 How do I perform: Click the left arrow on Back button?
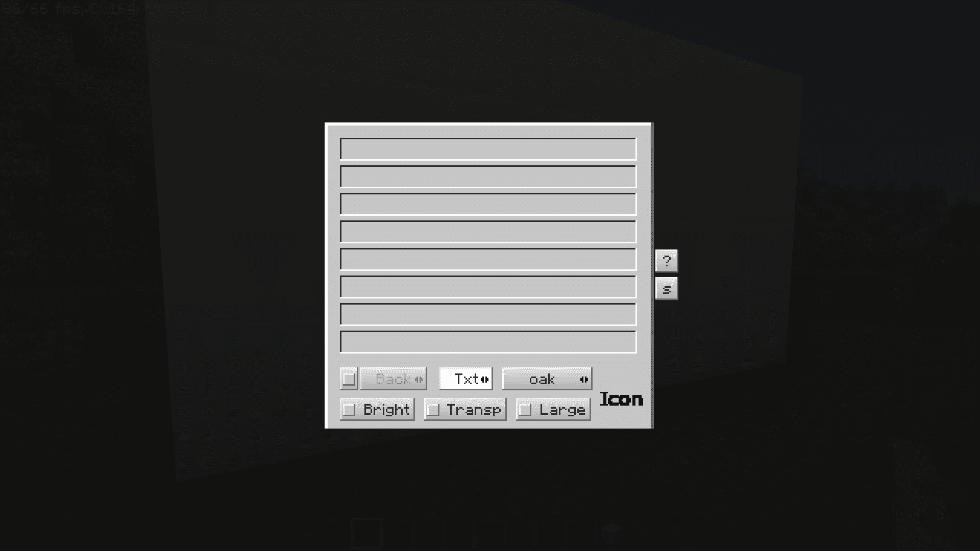pos(416,379)
